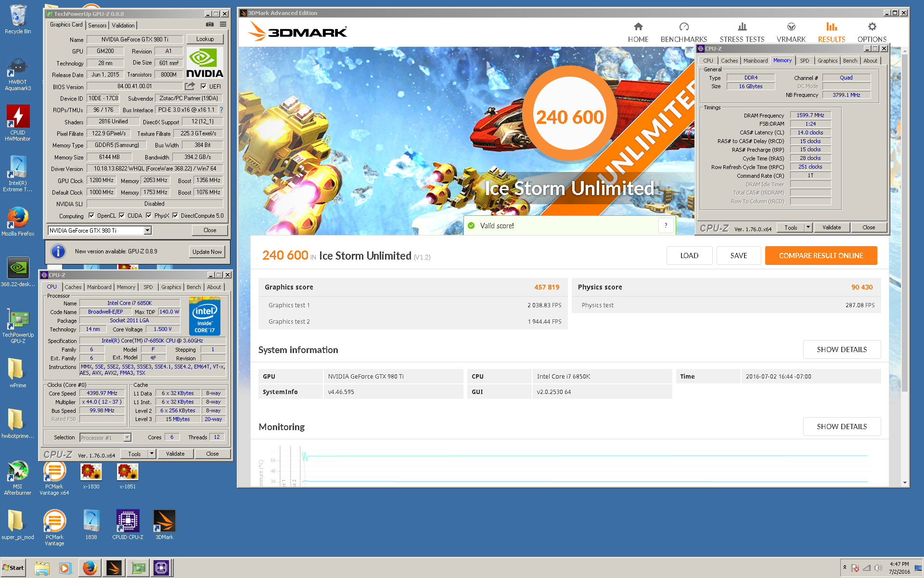Open the x-1830 image file
The image size is (924, 578).
[x=91, y=476]
